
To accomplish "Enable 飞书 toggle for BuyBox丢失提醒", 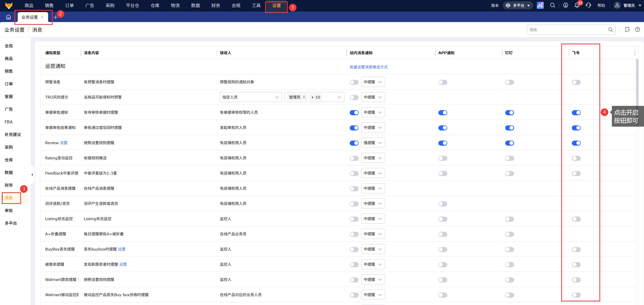I will [576, 250].
